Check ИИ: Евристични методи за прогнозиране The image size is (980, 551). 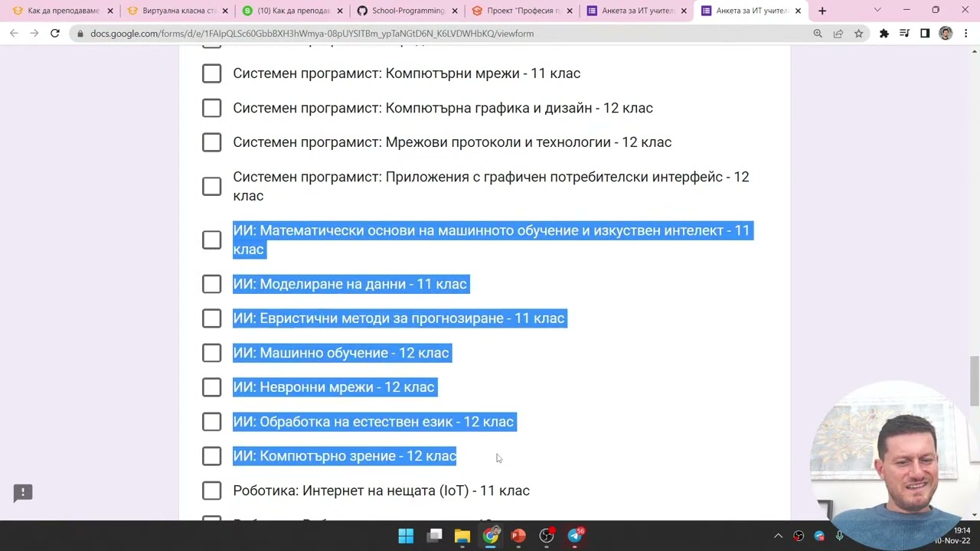(212, 318)
